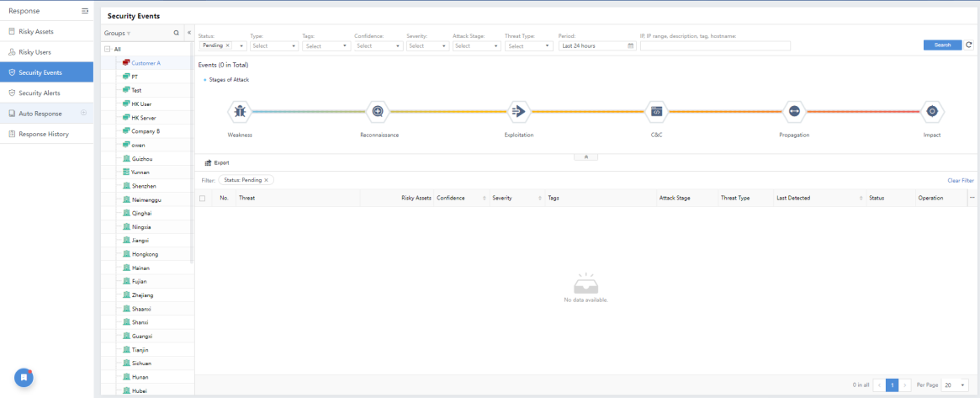Viewport: 980px width, 398px height.
Task: Open the Tags dropdown
Action: click(x=327, y=45)
